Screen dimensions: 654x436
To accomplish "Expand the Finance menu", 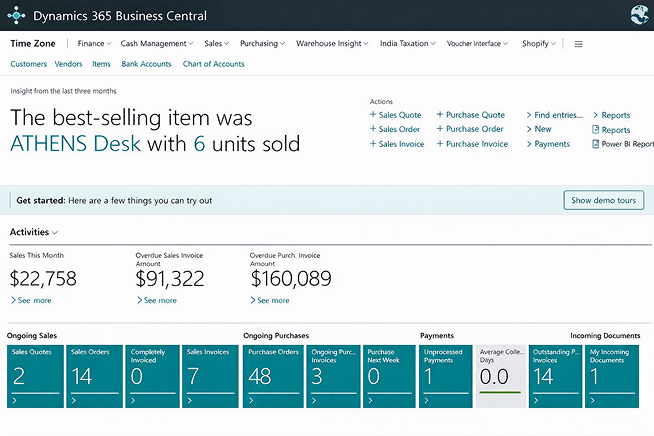I will tap(94, 43).
